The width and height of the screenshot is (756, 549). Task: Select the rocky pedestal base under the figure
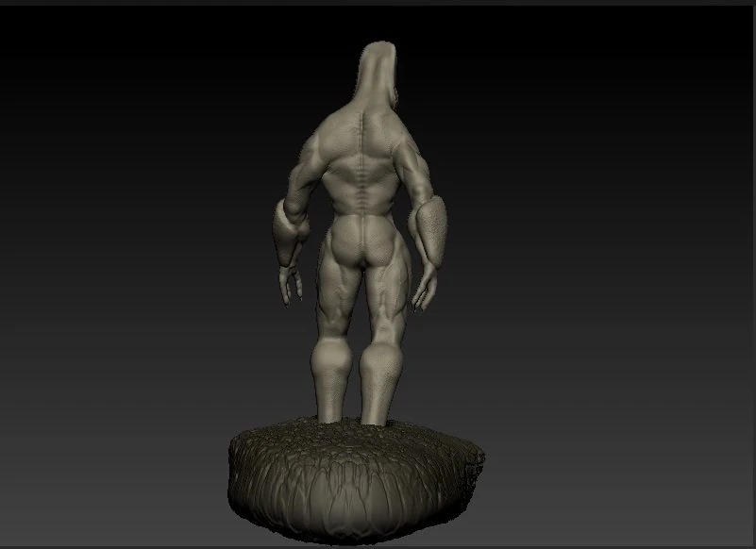pyautogui.click(x=356, y=478)
